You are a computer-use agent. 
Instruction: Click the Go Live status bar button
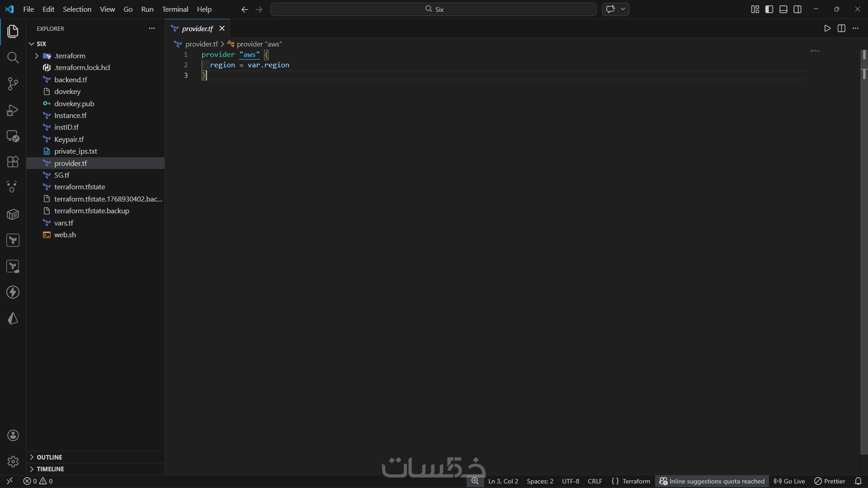(x=789, y=481)
